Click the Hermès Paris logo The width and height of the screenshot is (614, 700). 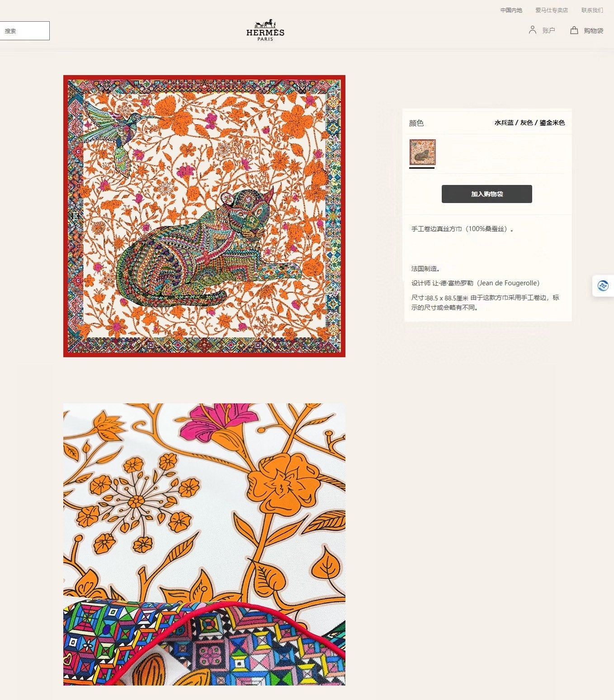click(265, 30)
